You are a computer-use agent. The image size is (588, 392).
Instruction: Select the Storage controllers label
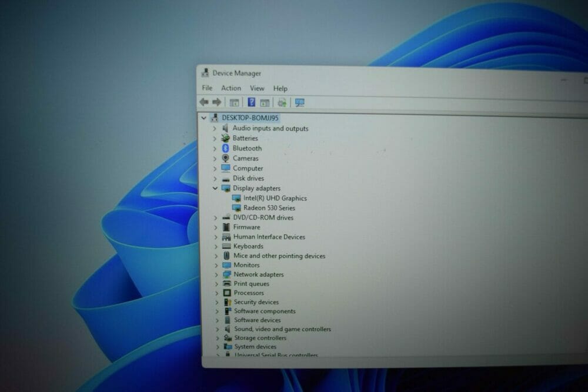[x=260, y=338]
